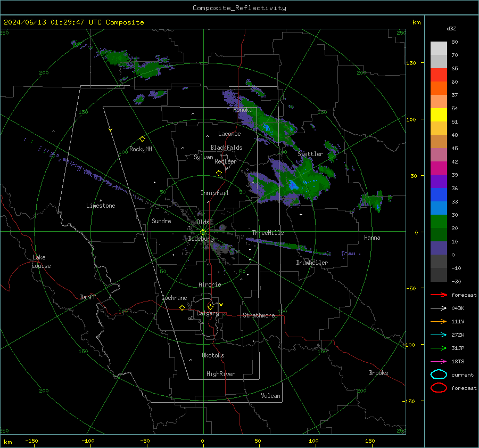Image resolution: width=479 pixels, height=448 pixels.
Task: Click the white asterisk marker above Limestone
Action: [101, 201]
